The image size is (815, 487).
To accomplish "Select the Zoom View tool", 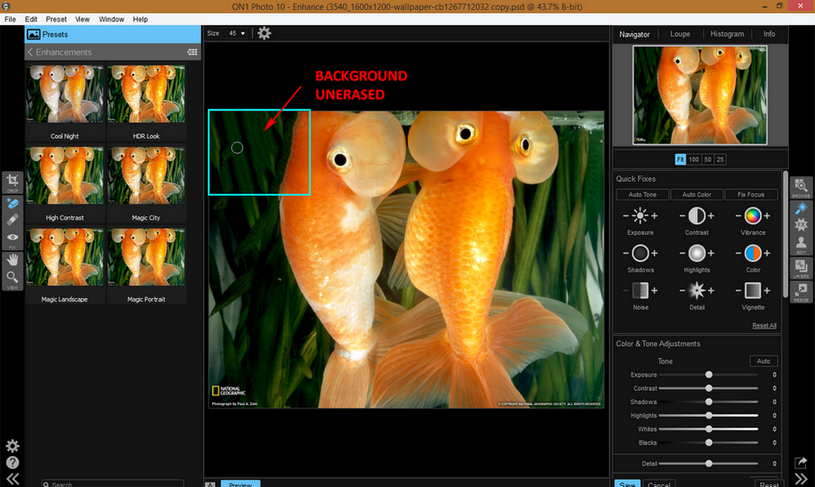I will coord(13,278).
